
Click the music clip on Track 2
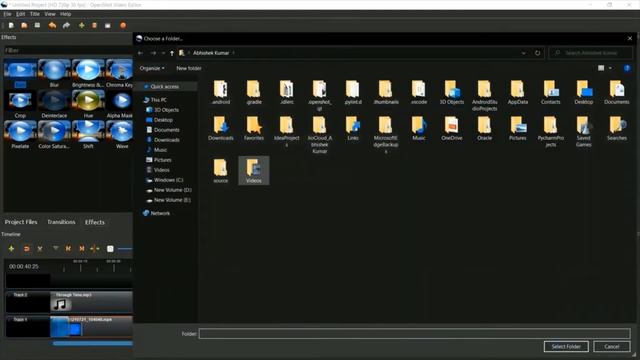[91, 302]
